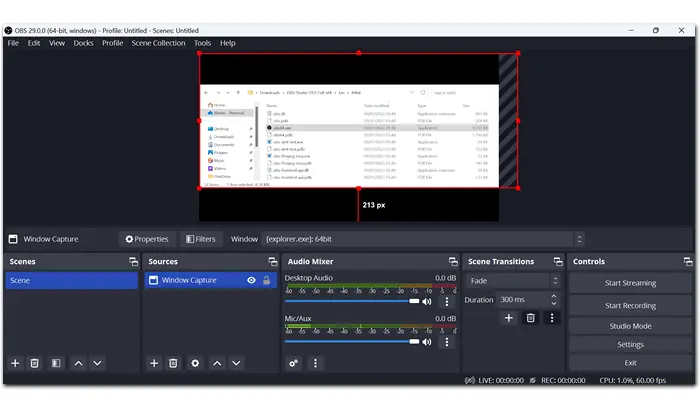Viewport: 700px width, 407px height.
Task: Decrease transition duration with down arrow
Action: [x=554, y=303]
